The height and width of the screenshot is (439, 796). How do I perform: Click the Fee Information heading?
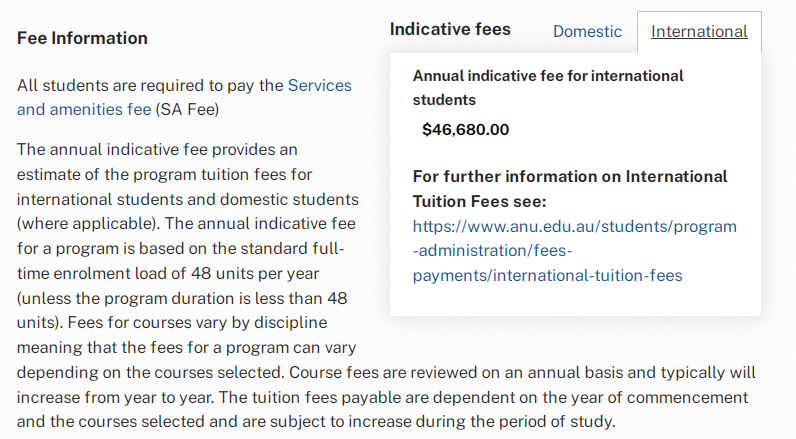pos(82,38)
